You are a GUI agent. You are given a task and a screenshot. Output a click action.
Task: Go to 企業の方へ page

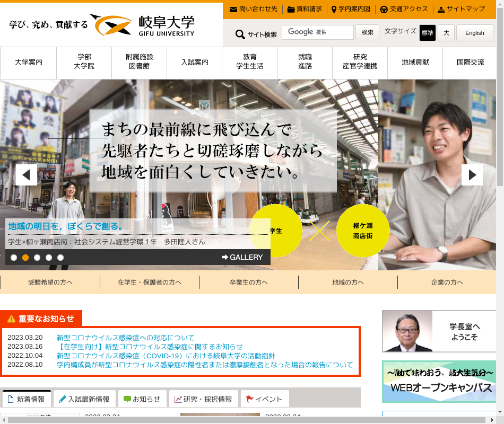[447, 282]
